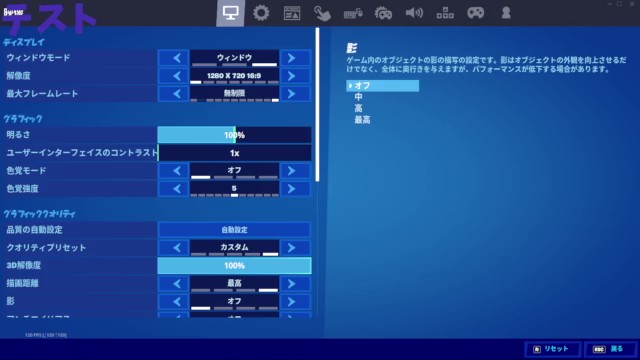The image size is (640, 360).
Task: Switch to the video display tab
Action: 230,13
